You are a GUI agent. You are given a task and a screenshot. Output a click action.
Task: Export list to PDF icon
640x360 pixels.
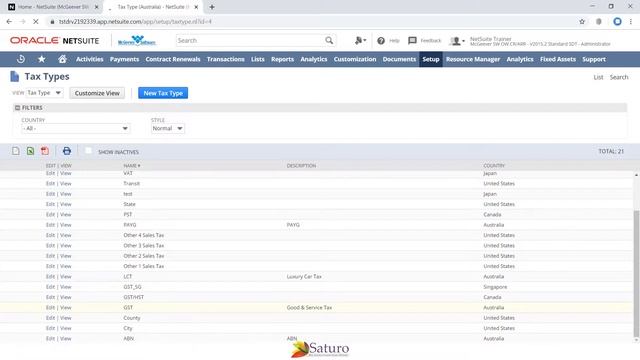(45, 151)
